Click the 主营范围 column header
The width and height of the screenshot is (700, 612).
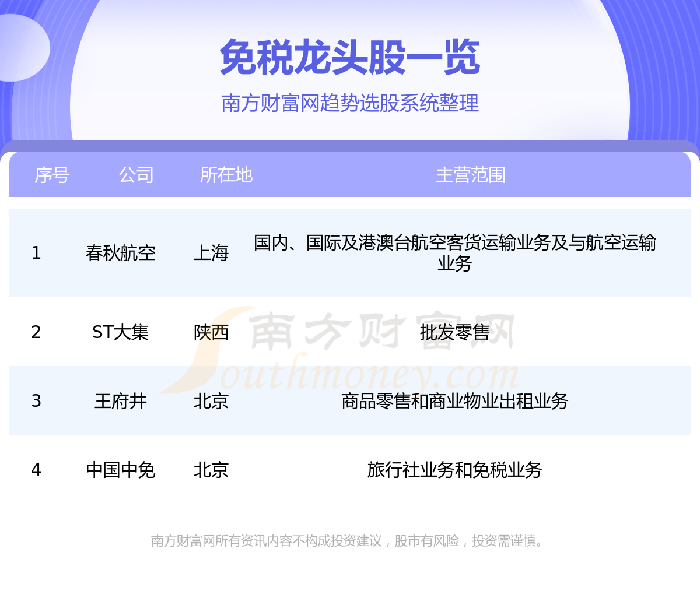point(471,175)
